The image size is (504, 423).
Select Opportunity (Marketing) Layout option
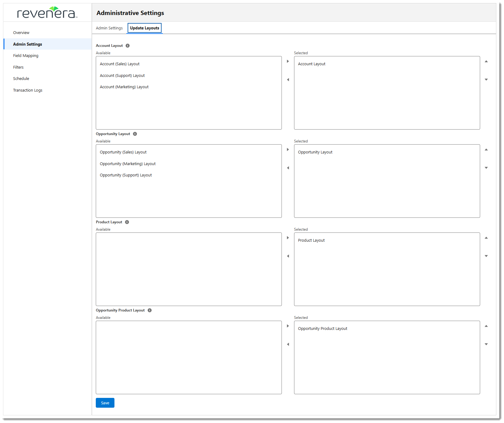tap(128, 164)
